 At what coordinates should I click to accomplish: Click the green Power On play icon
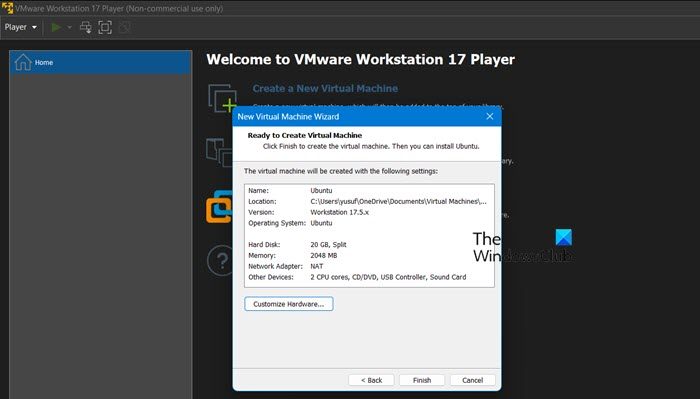coord(56,27)
